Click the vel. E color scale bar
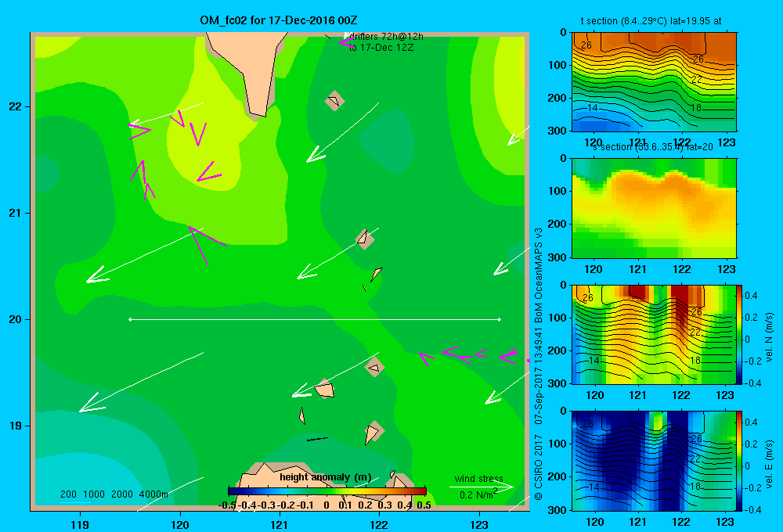 [x=740, y=461]
